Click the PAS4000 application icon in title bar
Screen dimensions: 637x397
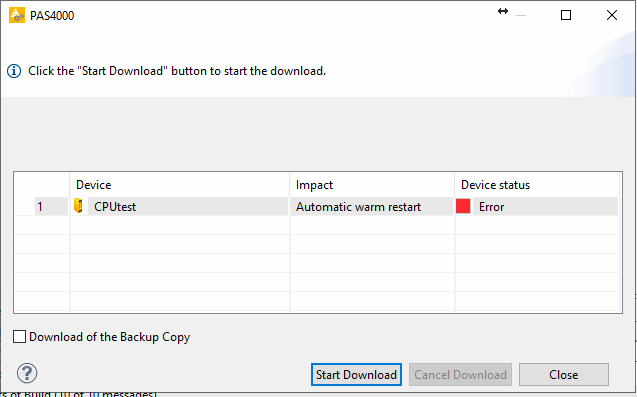17,15
